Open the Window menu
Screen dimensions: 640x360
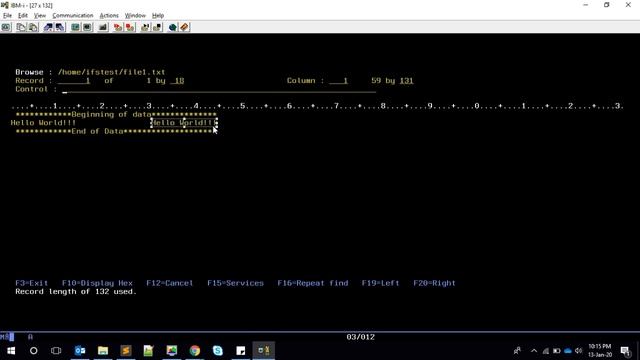[135, 16]
